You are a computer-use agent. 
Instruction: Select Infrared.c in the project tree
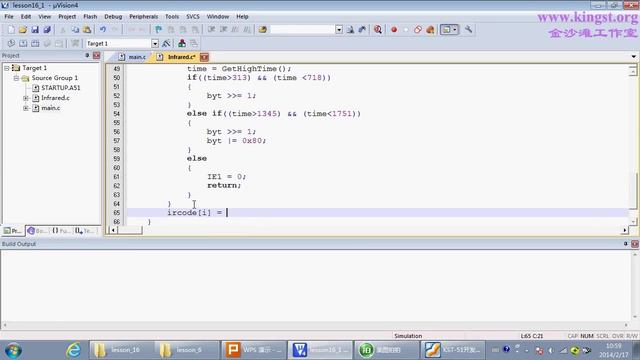(55, 98)
